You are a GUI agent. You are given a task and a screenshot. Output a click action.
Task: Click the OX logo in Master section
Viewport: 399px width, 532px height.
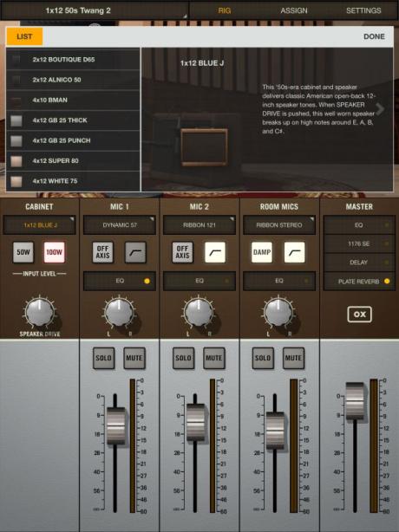[x=359, y=315]
